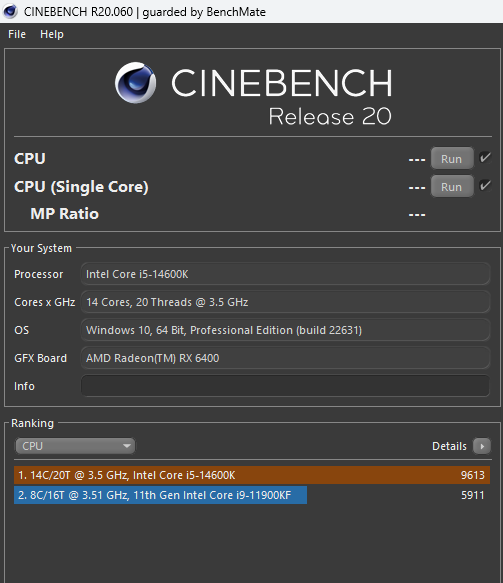Click the ranking dropdown arrow
503x583 pixels.
(127, 446)
